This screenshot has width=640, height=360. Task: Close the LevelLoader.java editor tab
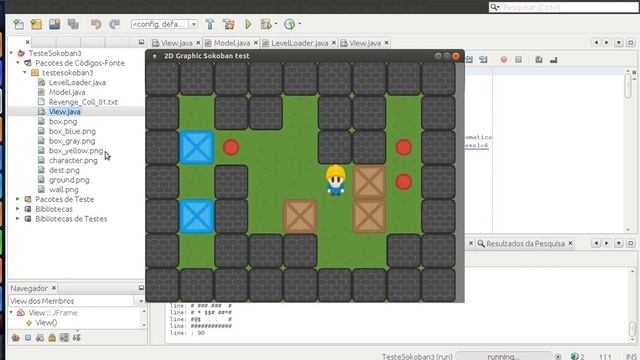tap(334, 42)
